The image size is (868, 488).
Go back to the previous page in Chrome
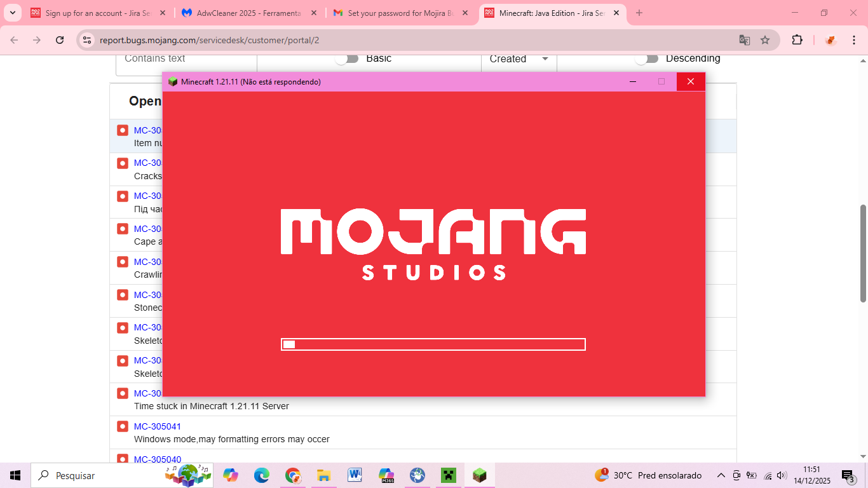coord(14,40)
